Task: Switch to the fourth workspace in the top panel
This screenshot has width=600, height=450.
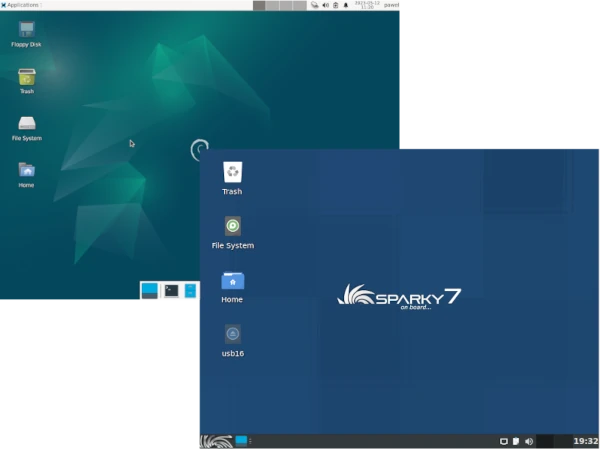Action: pos(300,5)
